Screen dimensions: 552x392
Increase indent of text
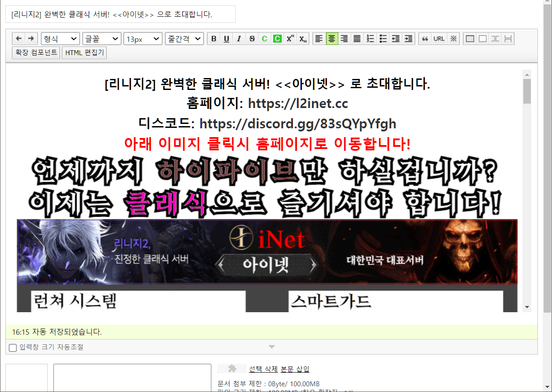click(x=409, y=39)
